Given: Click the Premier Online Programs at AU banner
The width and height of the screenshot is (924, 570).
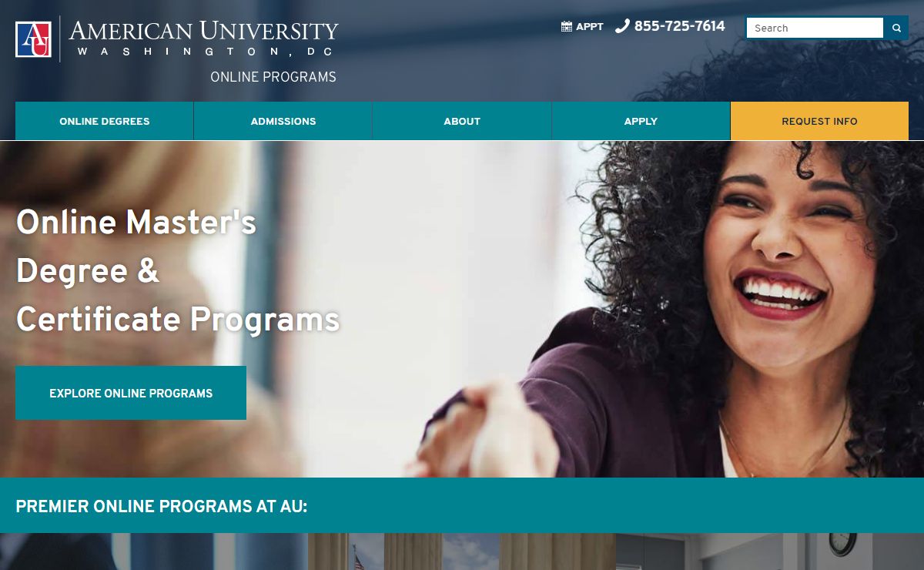Looking at the screenshot, I should 462,505.
